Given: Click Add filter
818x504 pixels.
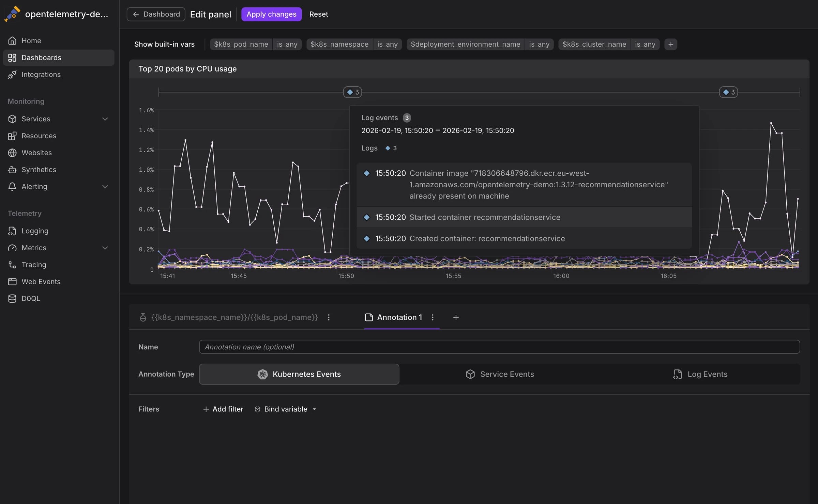Looking at the screenshot, I should click(223, 409).
